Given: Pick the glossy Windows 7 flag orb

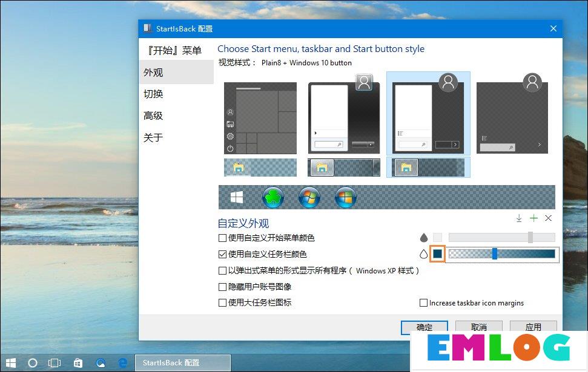Looking at the screenshot, I should pos(309,197).
